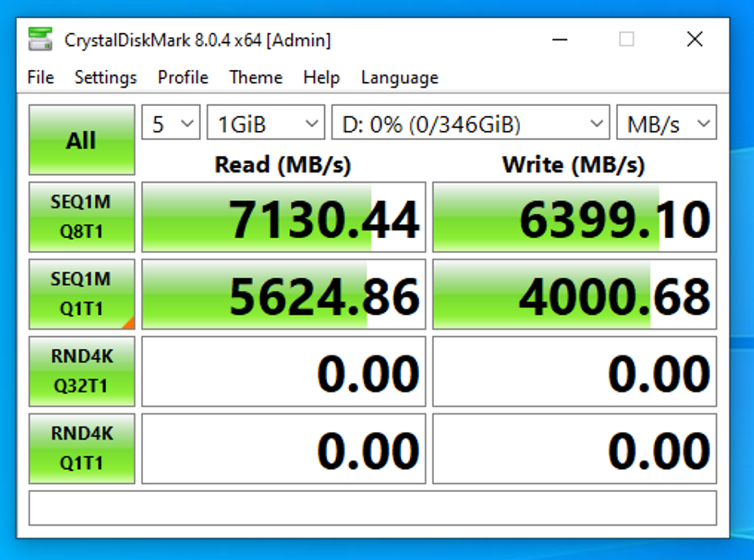The width and height of the screenshot is (754, 560).
Task: Open the Profile menu
Action: tap(183, 77)
